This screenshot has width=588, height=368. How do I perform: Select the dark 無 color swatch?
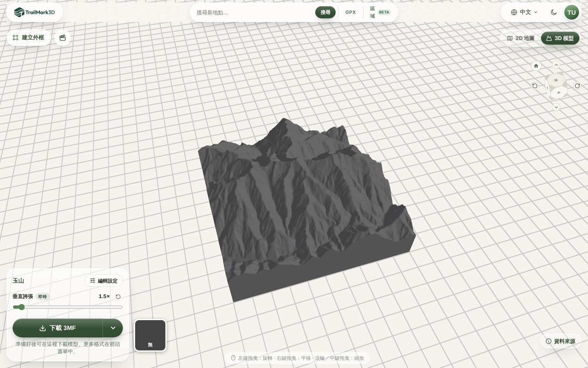[x=150, y=335]
